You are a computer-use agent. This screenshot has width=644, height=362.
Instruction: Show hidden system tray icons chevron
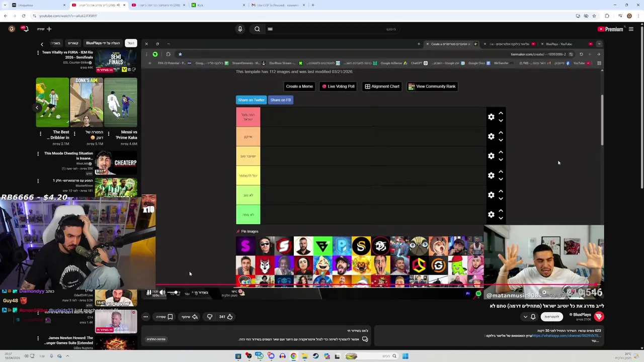tap(67, 356)
